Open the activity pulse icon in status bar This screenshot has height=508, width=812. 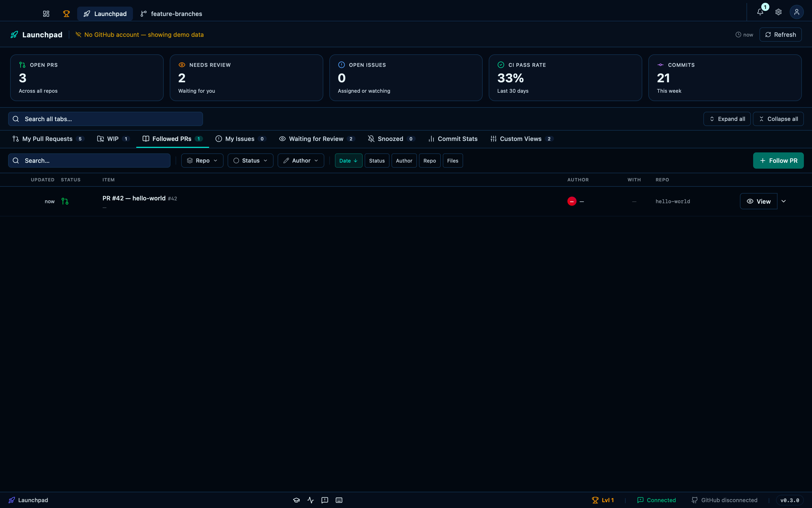311,500
